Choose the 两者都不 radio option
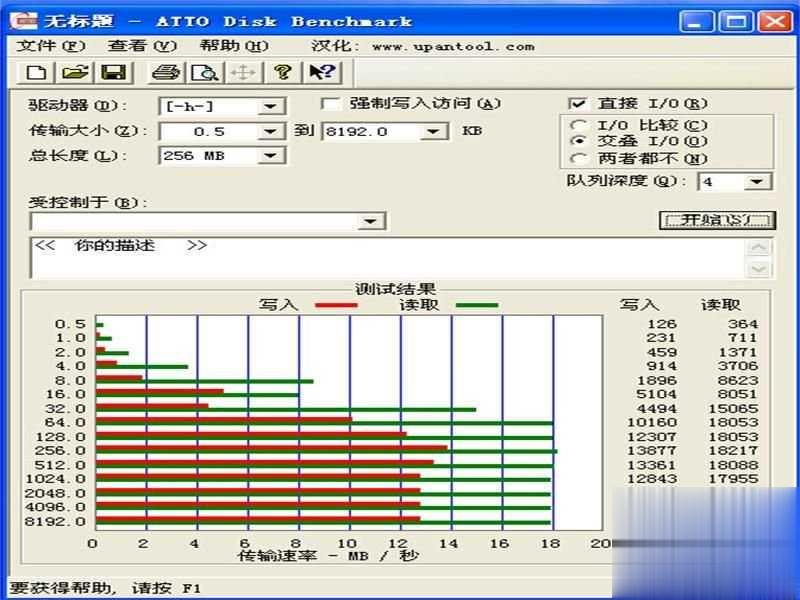 coord(578,158)
